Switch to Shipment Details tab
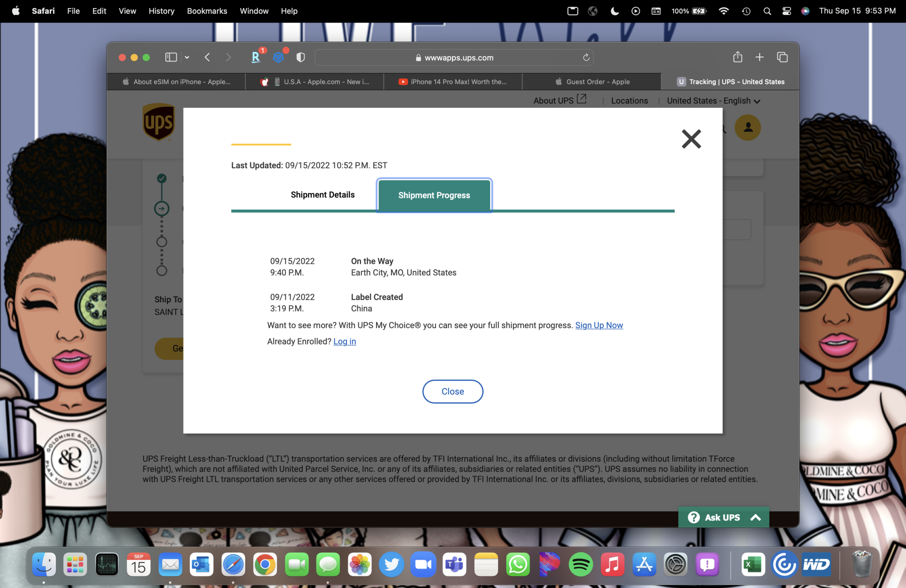This screenshot has width=906, height=588. click(x=323, y=195)
